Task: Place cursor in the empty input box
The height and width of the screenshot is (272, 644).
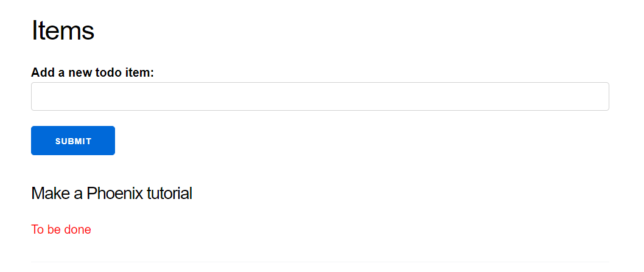Action: tap(320, 97)
